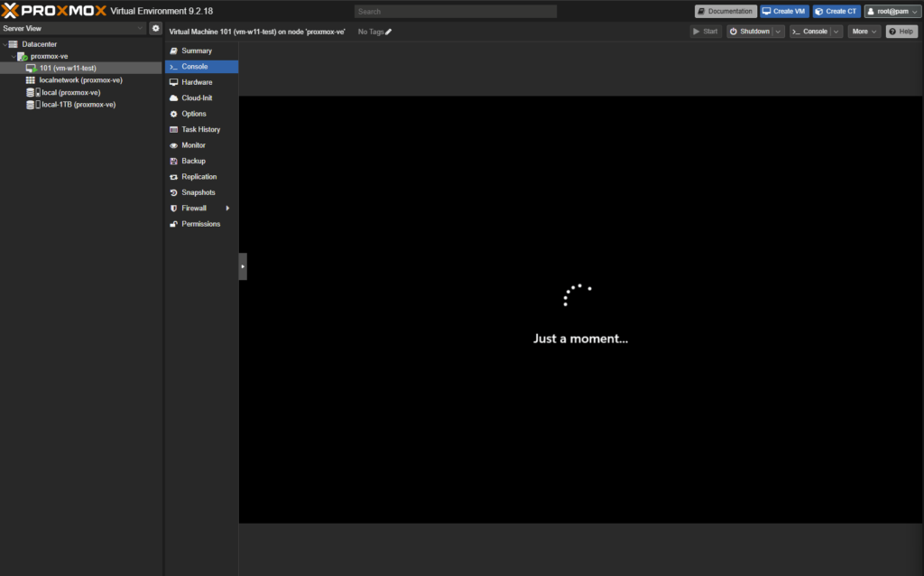Click the No Tags label
The width and height of the screenshot is (924, 576).
pyautogui.click(x=371, y=32)
